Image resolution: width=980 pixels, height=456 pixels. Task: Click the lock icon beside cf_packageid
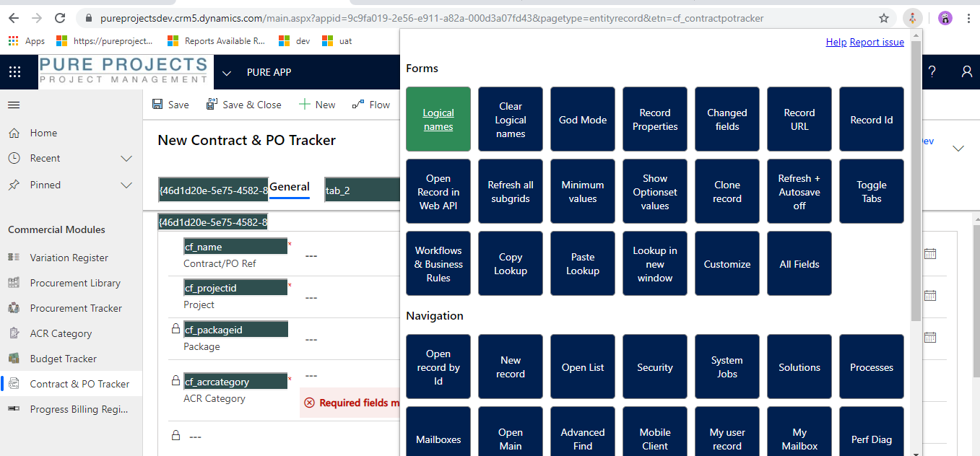[x=175, y=329]
